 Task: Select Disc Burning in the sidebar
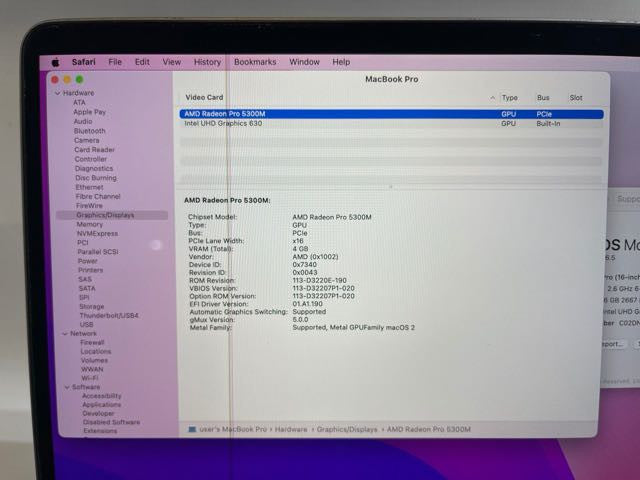[x=96, y=178]
